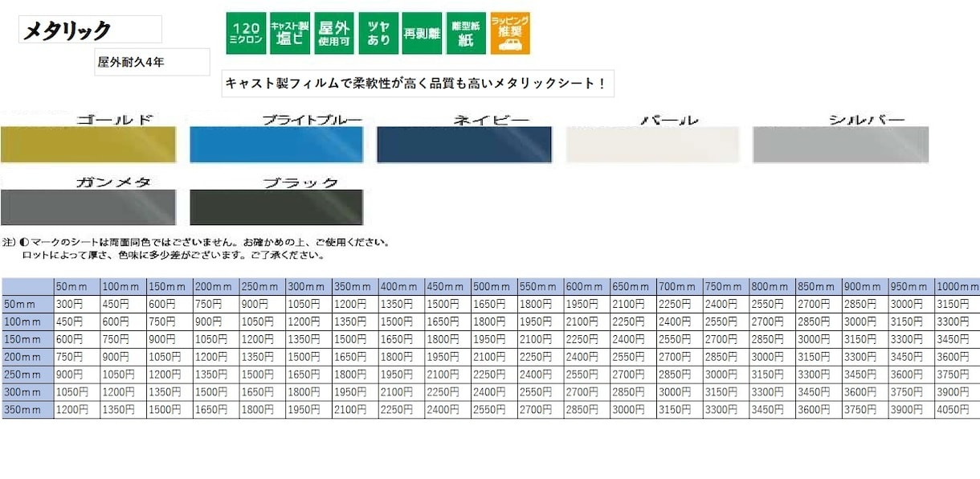
Task: Select the ガンメタ color swatch
Action: click(x=88, y=207)
